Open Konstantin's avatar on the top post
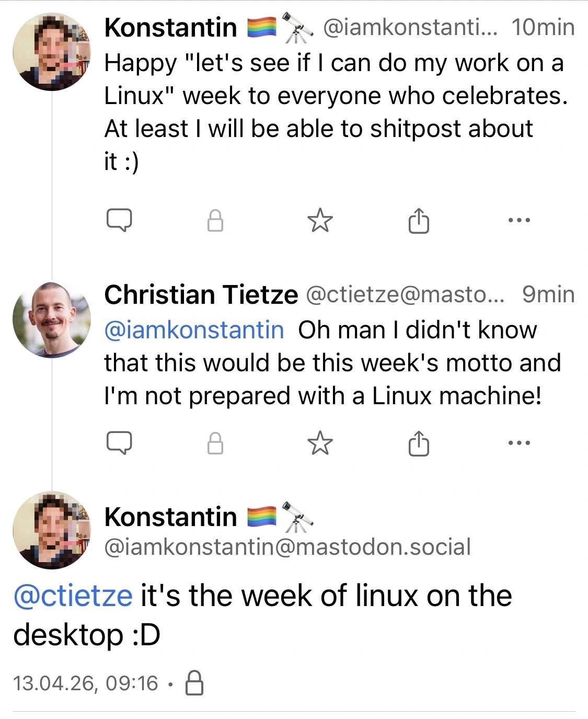 [x=52, y=52]
